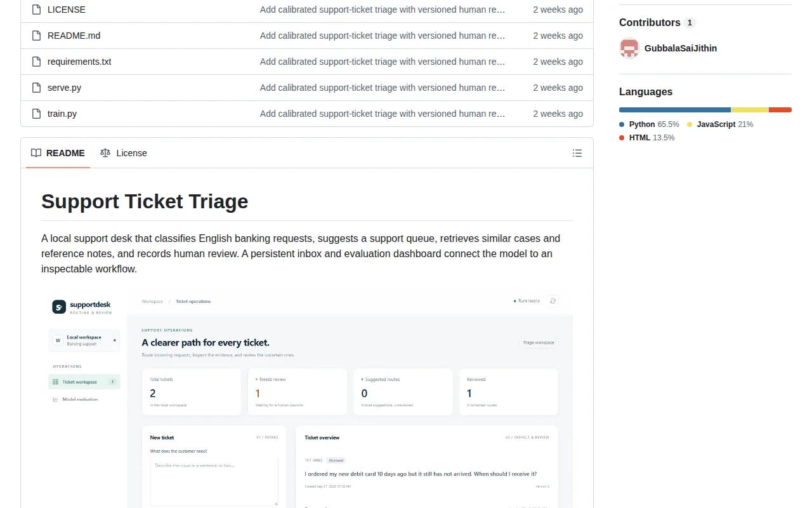Select the file icon next to requirements.txt
Image resolution: width=812 pixels, height=508 pixels.
(x=37, y=62)
